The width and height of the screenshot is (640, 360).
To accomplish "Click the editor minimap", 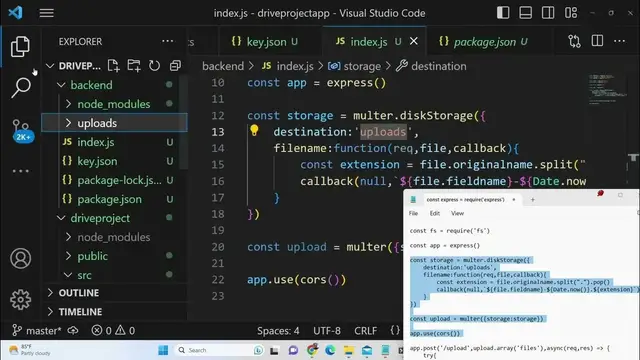I will tap(608, 89).
